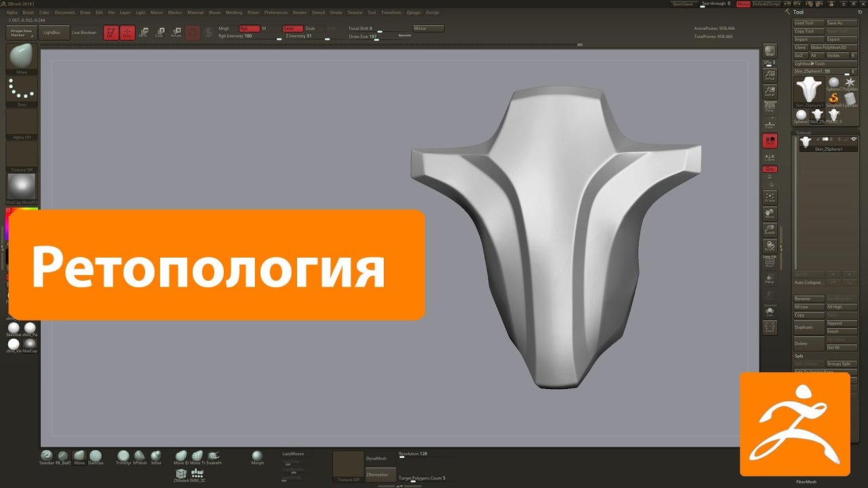Open Projection Master

coord(22,33)
